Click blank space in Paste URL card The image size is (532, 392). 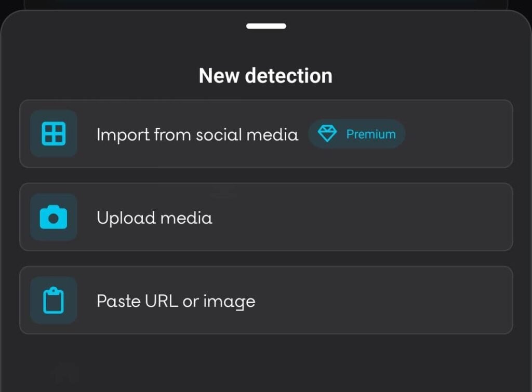(383, 301)
